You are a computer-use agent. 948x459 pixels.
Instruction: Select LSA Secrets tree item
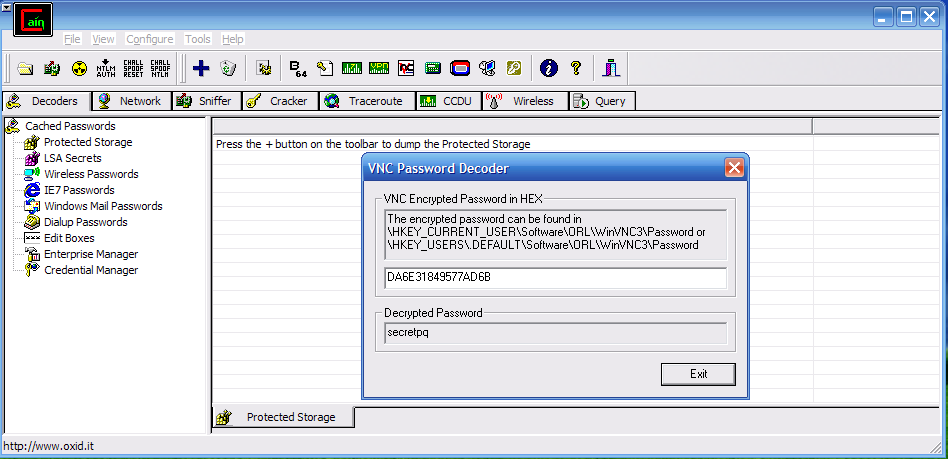pos(73,158)
